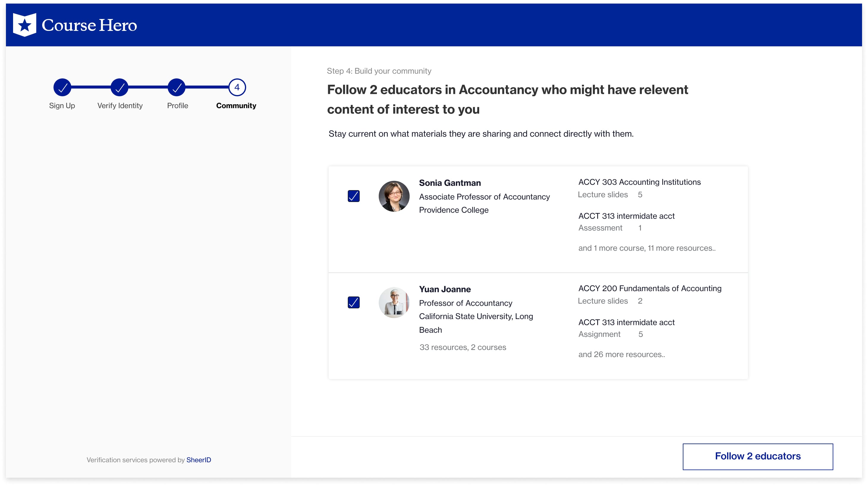Open ACCY 303 Accounting Institutions course
The image size is (868, 486).
pos(639,182)
